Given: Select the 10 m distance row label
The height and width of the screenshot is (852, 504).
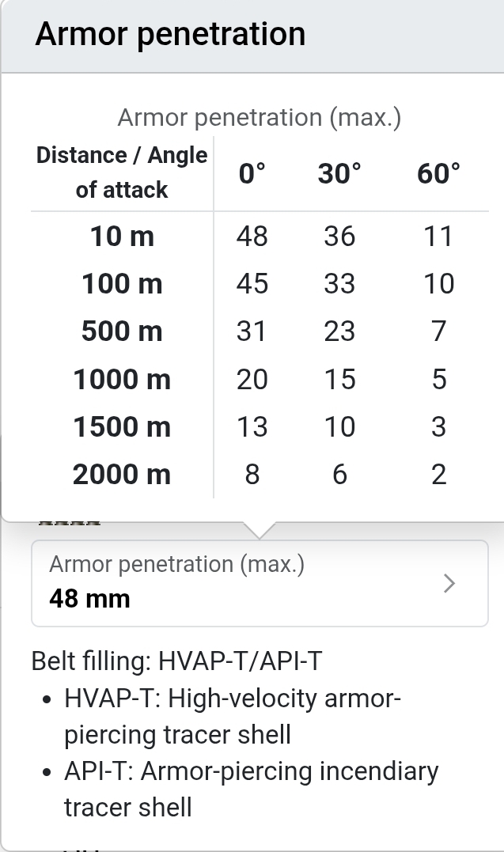Looking at the screenshot, I should pos(122,236).
